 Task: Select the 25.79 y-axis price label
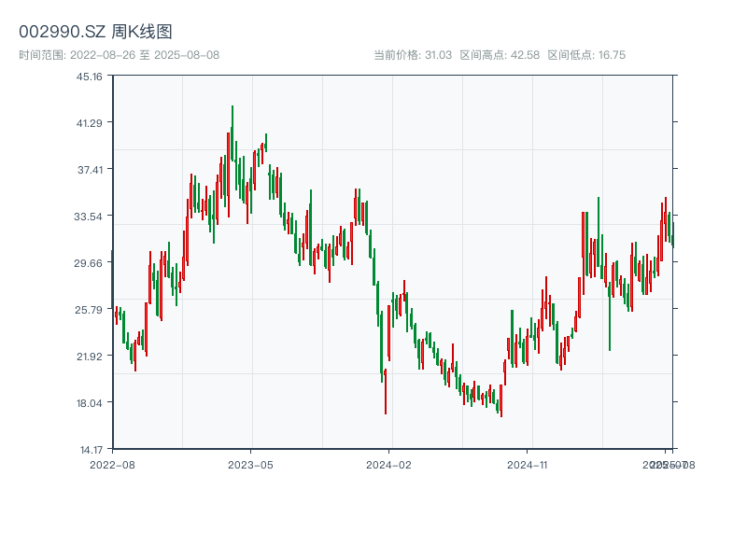(x=90, y=309)
